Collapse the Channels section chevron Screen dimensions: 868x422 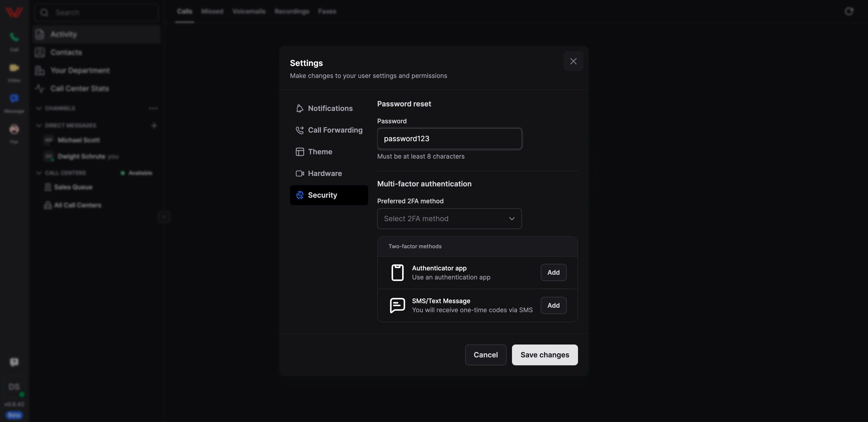click(39, 108)
